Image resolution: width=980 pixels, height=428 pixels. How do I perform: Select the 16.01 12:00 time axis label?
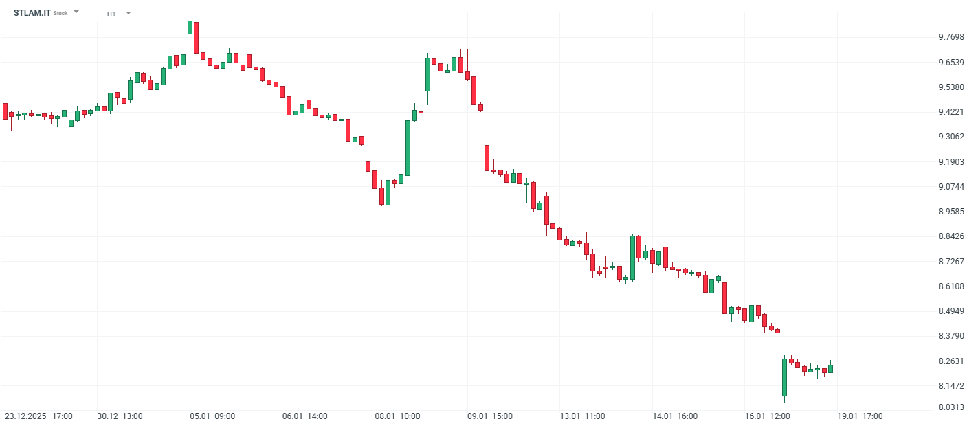[x=768, y=416]
